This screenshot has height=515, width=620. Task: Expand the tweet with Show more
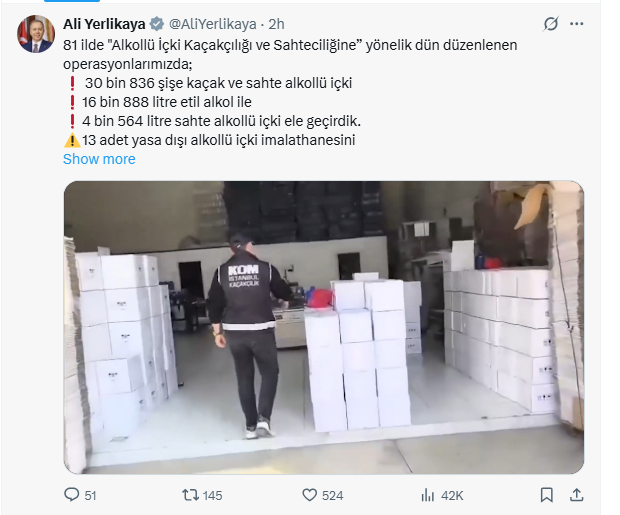(99, 159)
